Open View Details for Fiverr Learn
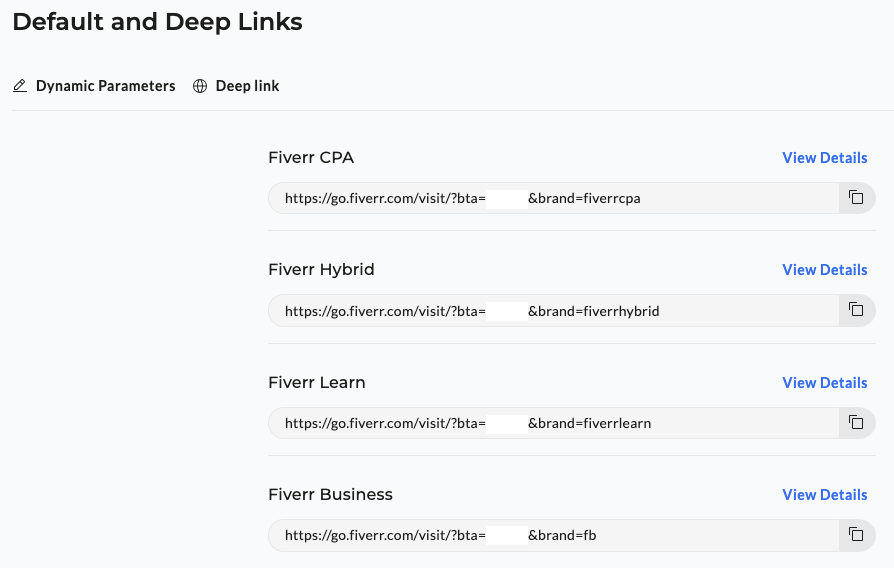The image size is (894, 568). 824,383
